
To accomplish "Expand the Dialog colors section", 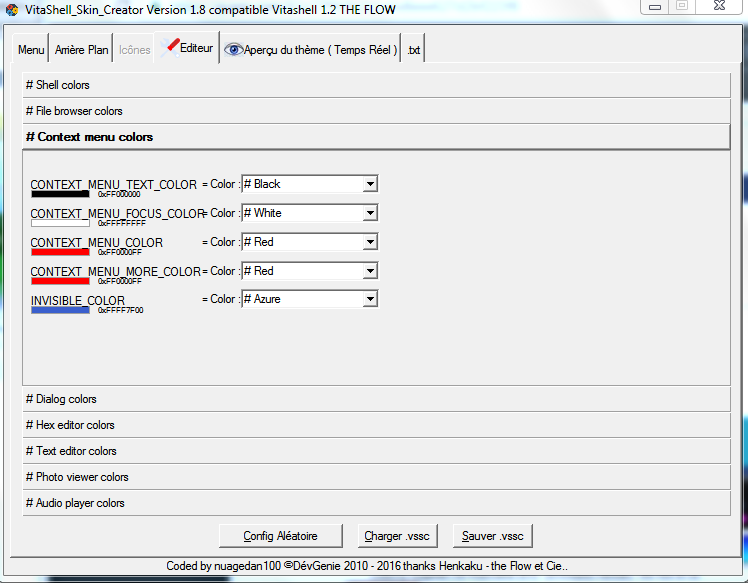I will pos(376,399).
